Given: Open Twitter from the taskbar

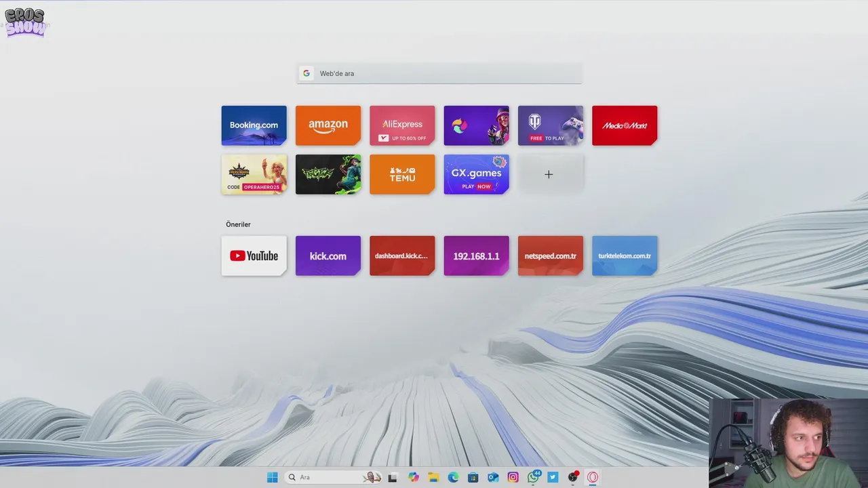Looking at the screenshot, I should pyautogui.click(x=553, y=477).
